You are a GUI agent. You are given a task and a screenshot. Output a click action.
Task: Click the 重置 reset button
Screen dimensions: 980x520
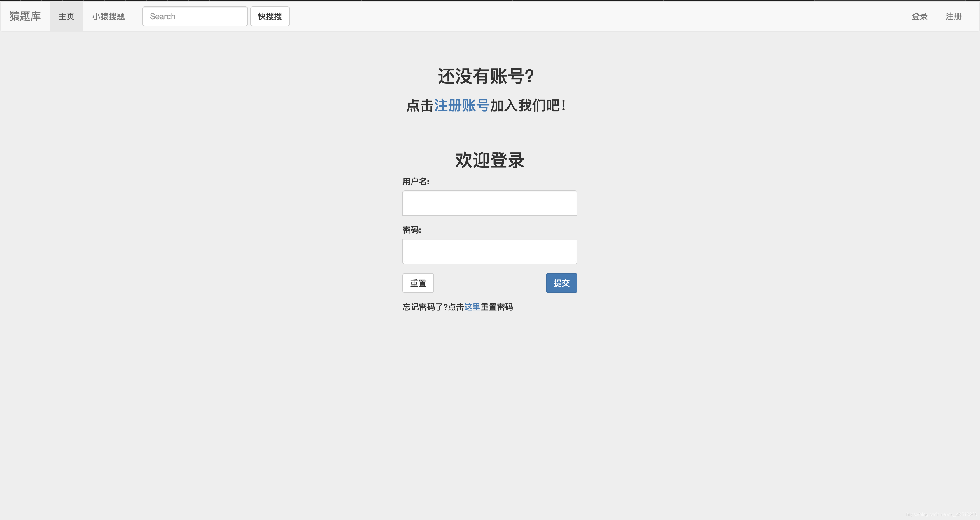[x=418, y=283]
